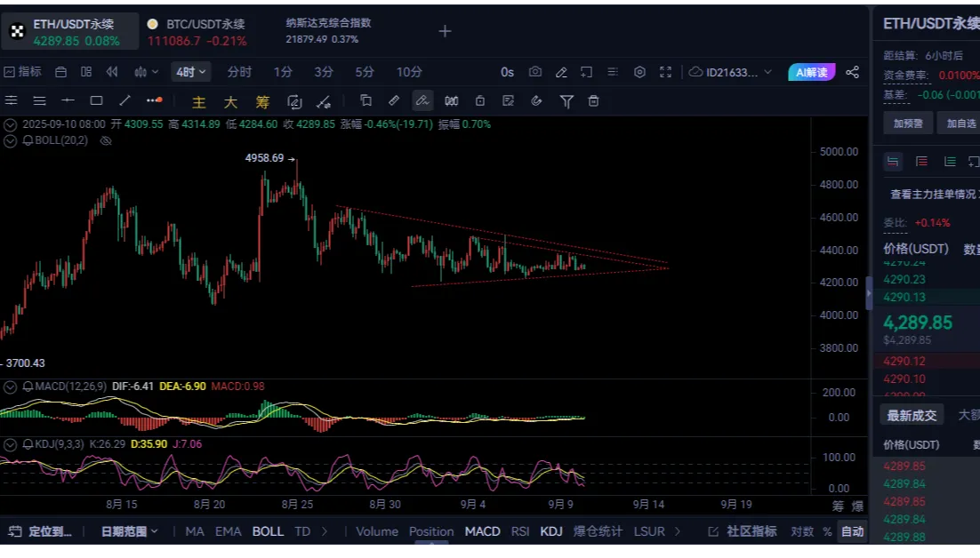Toggle the BOLL indicator in bottom bar
980x558 pixels.
point(268,531)
